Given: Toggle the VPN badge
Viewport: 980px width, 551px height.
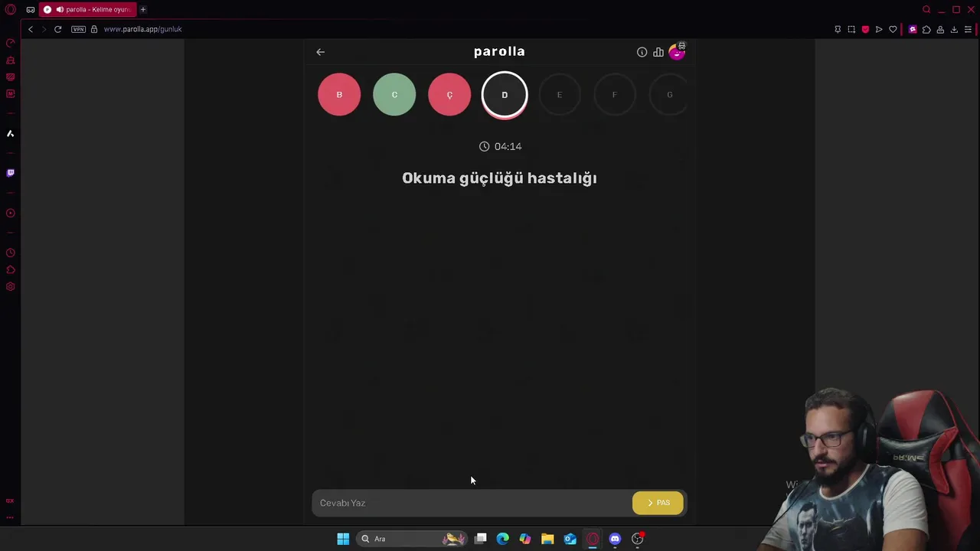Looking at the screenshot, I should [78, 29].
